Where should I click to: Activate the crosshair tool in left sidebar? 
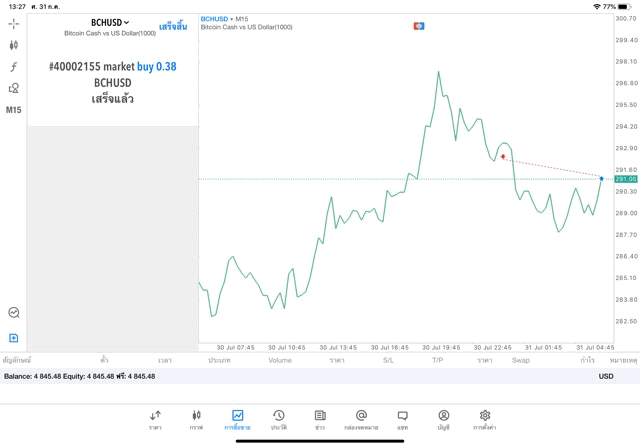click(14, 22)
